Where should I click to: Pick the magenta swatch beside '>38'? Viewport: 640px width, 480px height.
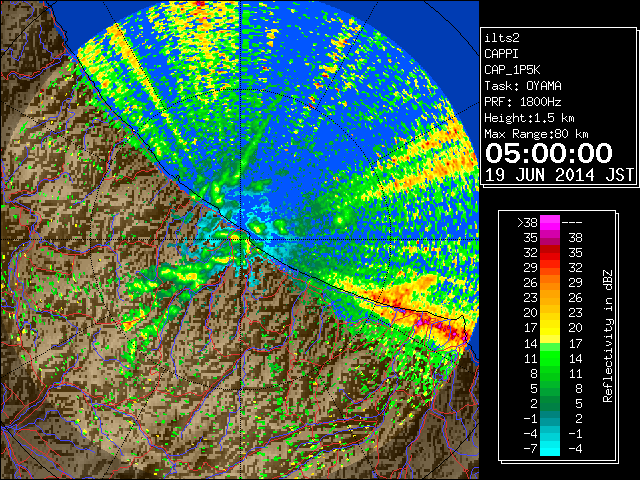coord(550,223)
